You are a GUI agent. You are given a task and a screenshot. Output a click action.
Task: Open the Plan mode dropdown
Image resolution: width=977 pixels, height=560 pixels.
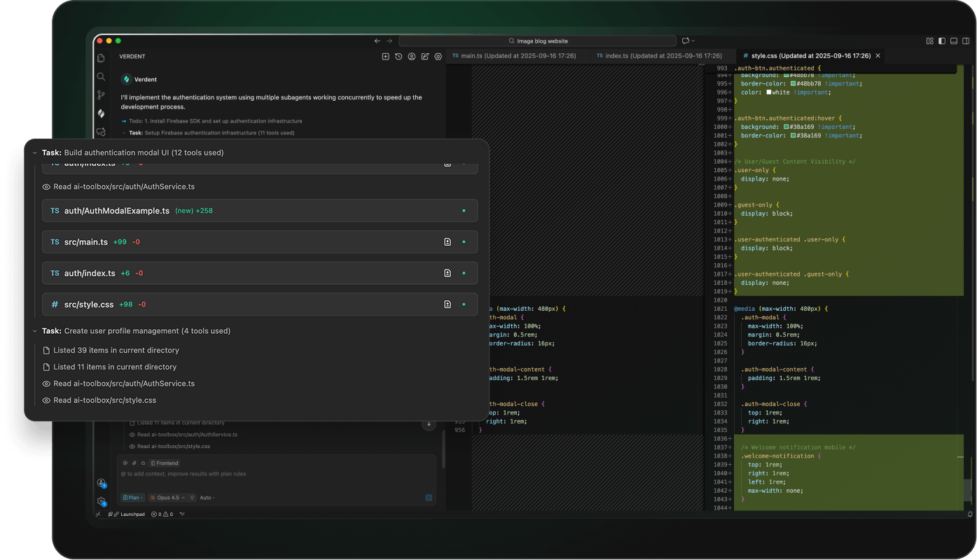point(132,498)
